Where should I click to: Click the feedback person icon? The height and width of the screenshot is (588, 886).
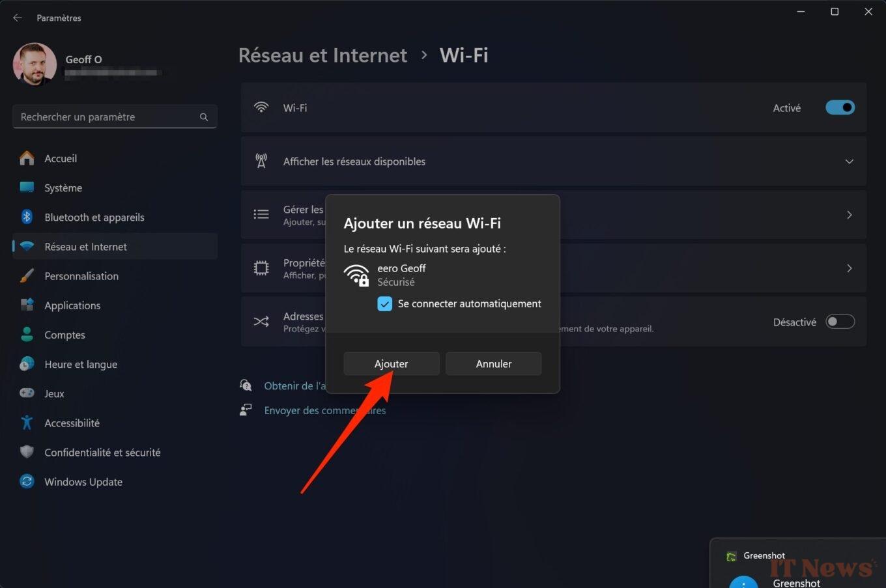pos(246,410)
